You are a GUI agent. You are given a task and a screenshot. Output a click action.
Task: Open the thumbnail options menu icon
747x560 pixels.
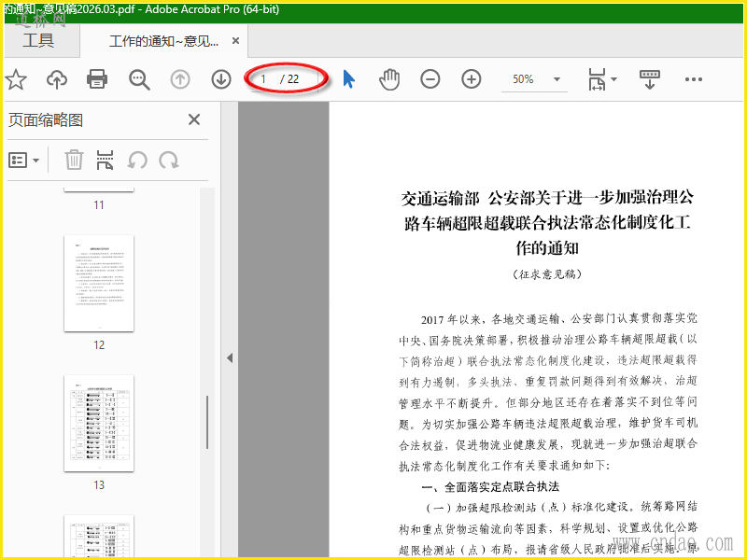pyautogui.click(x=23, y=161)
